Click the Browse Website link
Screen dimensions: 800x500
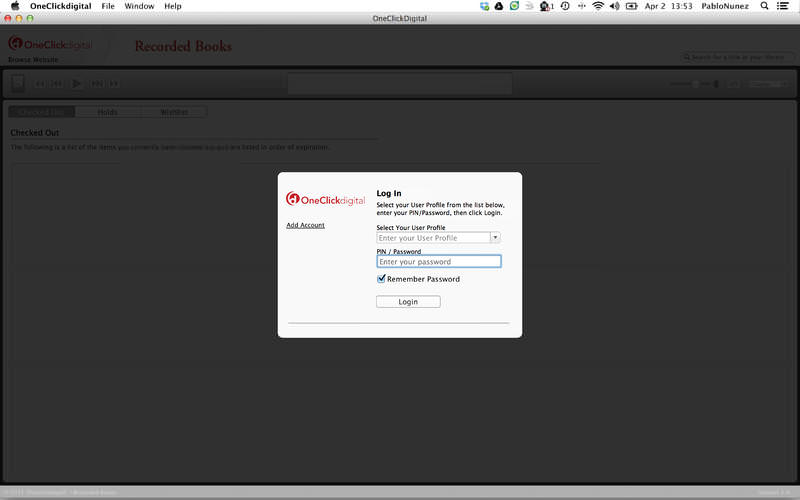(33, 60)
